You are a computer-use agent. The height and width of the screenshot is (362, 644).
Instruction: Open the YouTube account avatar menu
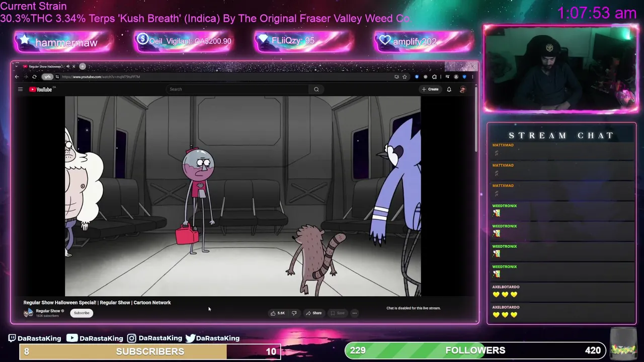[x=463, y=89]
